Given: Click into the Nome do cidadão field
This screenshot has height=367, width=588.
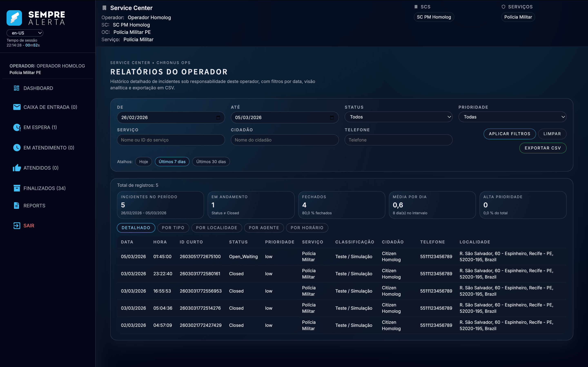Looking at the screenshot, I should point(285,140).
